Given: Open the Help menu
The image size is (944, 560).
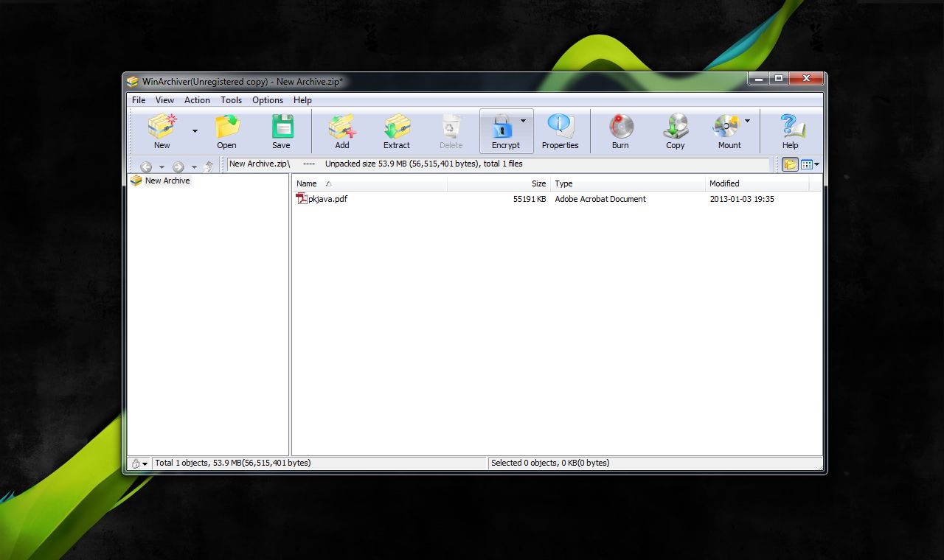Looking at the screenshot, I should [x=302, y=100].
